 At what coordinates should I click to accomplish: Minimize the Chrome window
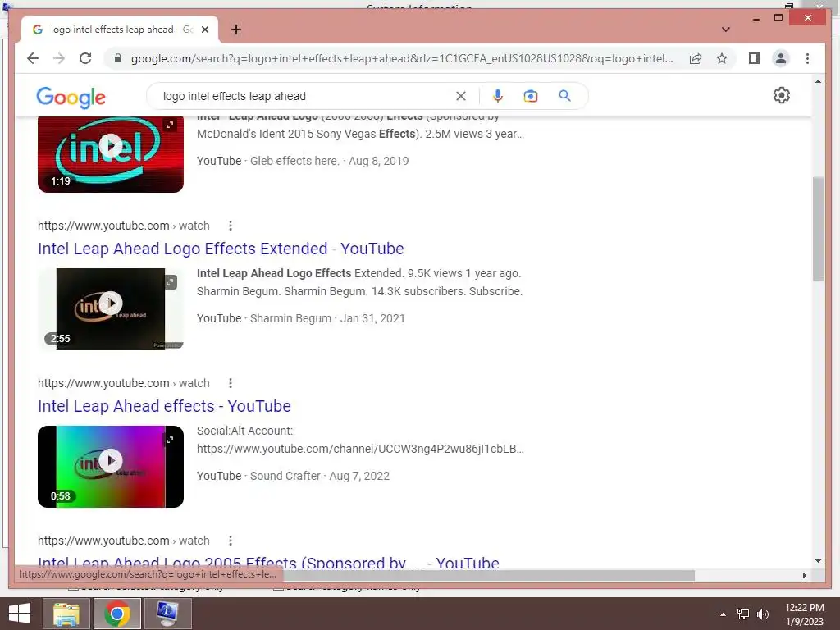point(756,18)
